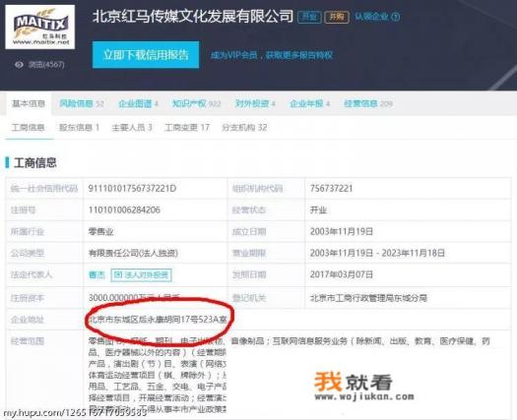Click the eye icon beside 浏览(4567)
This screenshot has width=517, height=420.
tap(19, 65)
